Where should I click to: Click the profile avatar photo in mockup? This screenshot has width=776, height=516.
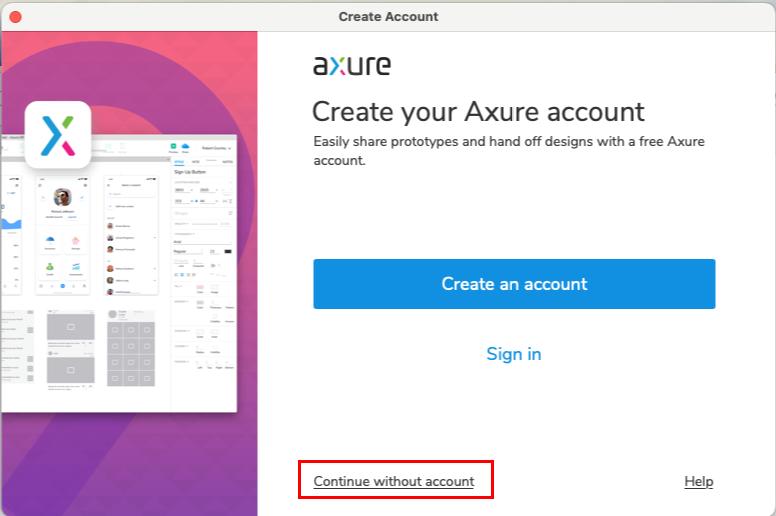click(62, 197)
